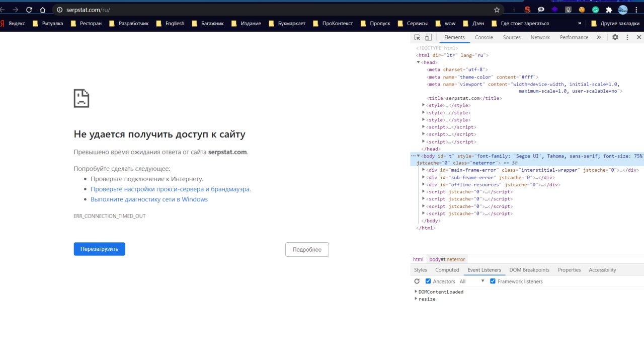Open the Сервисы bookmark folder
This screenshot has height=352, width=644.
413,23
